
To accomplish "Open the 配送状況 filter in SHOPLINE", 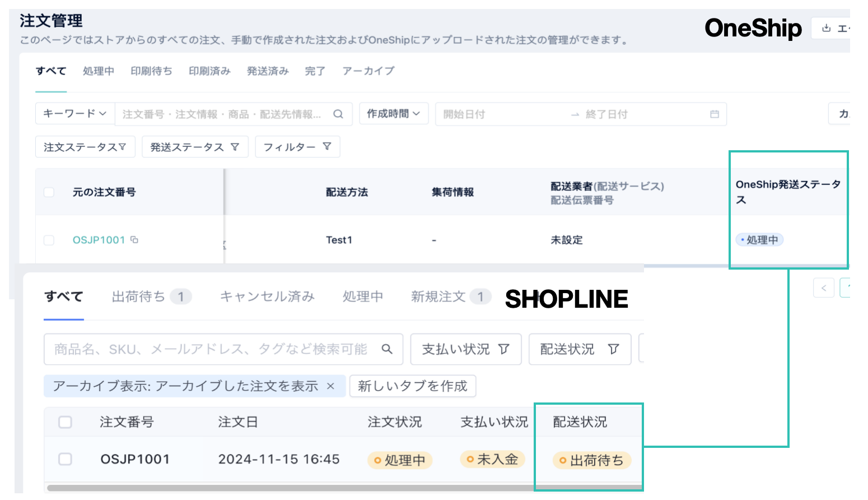I will [x=580, y=349].
